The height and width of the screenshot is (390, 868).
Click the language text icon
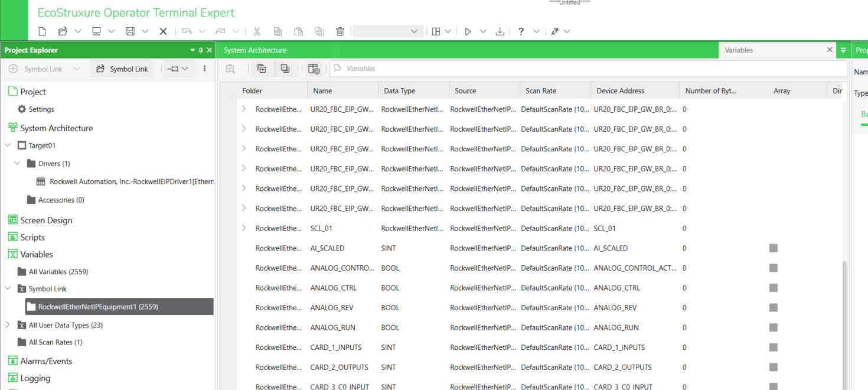click(x=555, y=31)
